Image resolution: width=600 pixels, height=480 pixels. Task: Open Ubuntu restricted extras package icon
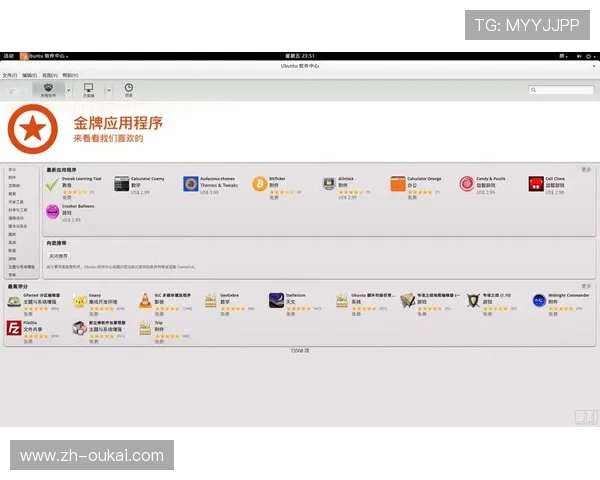(x=342, y=301)
